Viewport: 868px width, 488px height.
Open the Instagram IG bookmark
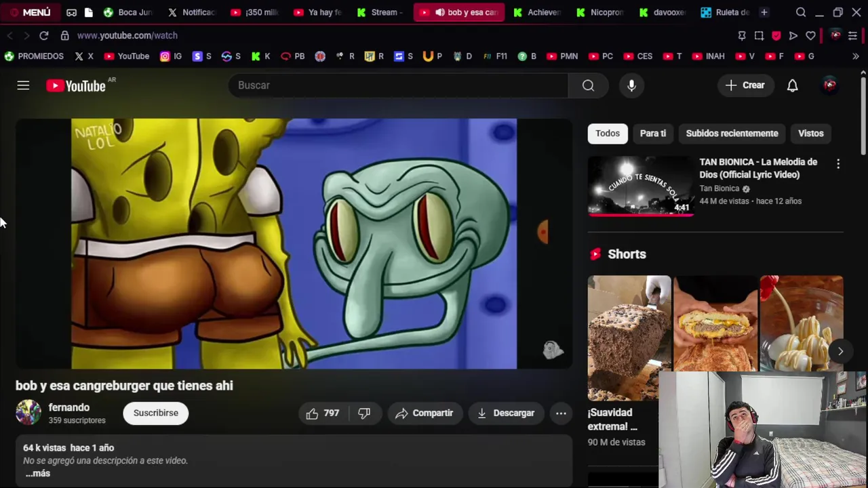point(171,56)
